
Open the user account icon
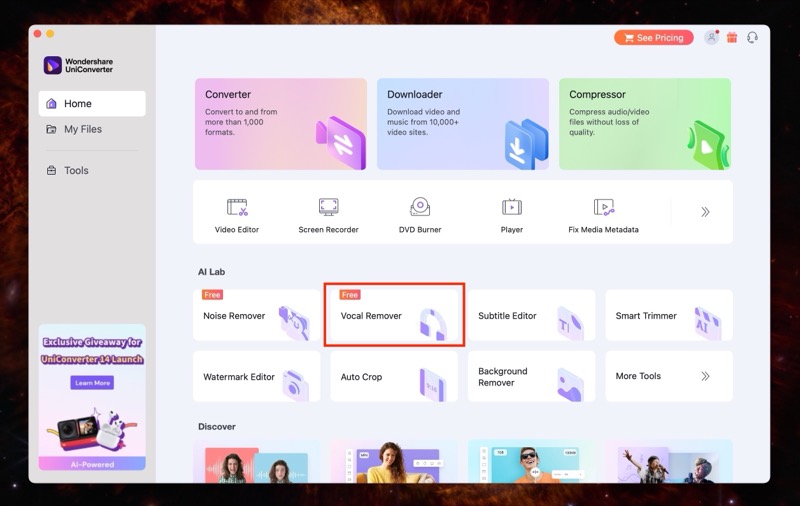[x=711, y=37]
